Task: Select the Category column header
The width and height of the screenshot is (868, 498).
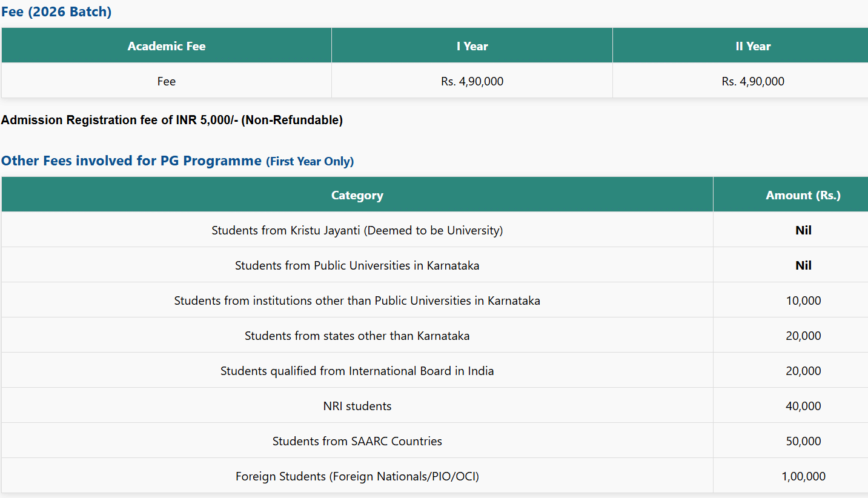Action: [357, 195]
